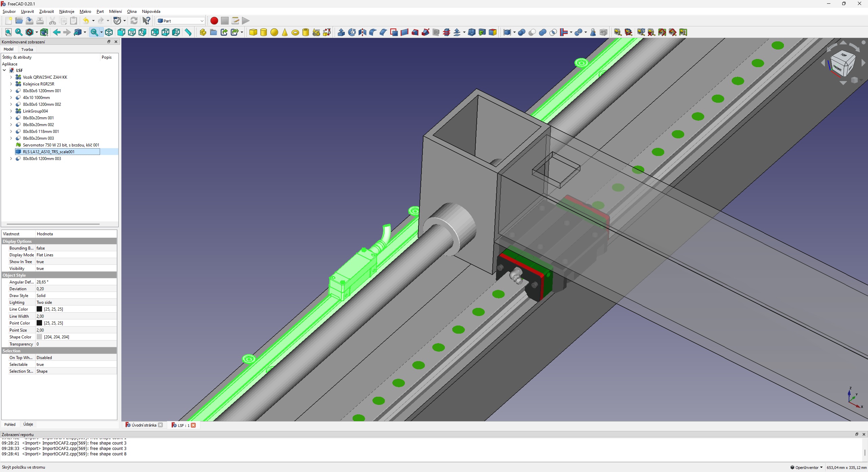Select Servomotor 750 W tree item
This screenshot has height=472, width=868.
[61, 145]
